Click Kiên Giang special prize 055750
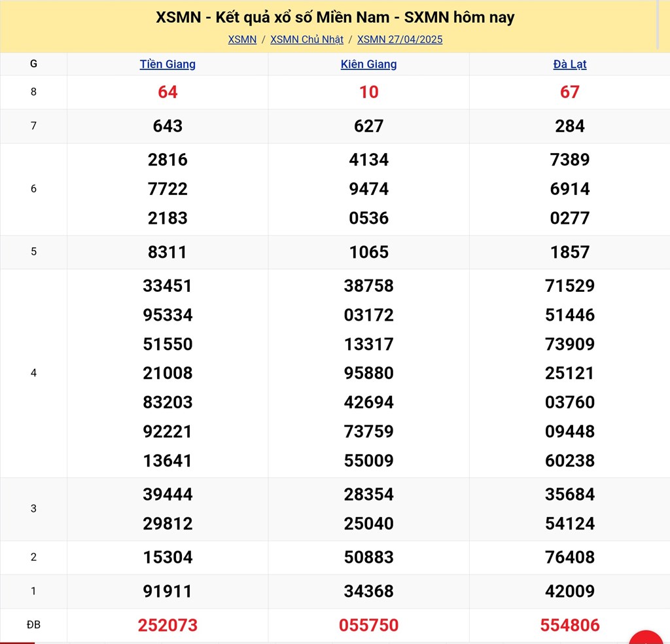This screenshot has width=670, height=644. pyautogui.click(x=368, y=625)
